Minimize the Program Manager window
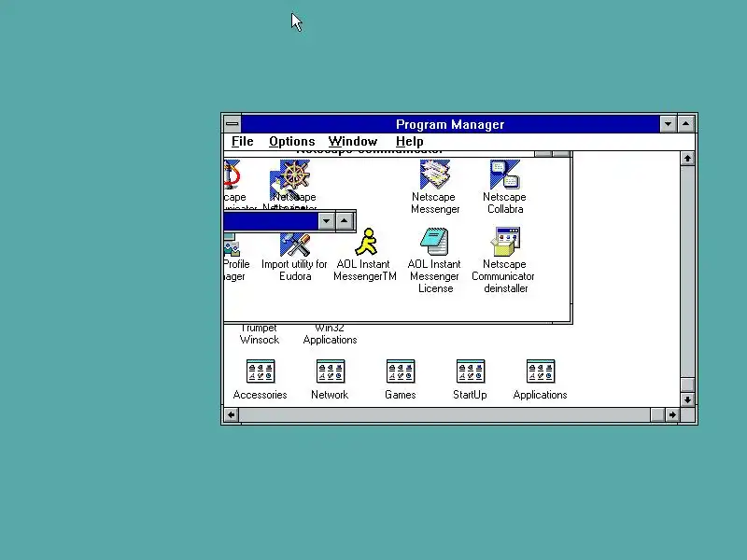The image size is (747, 560). [668, 124]
